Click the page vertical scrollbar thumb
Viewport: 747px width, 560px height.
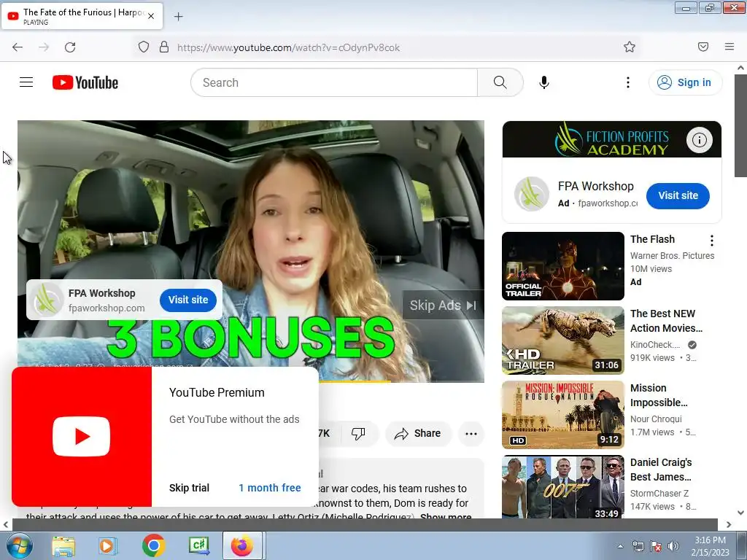tap(740, 125)
